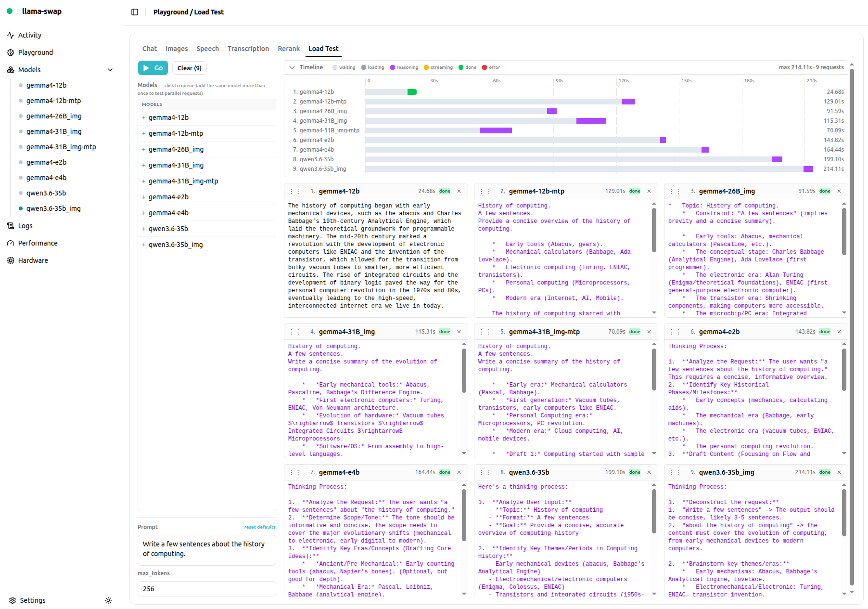868x609 pixels.
Task: Switch to the Transcription tab
Action: click(x=248, y=49)
